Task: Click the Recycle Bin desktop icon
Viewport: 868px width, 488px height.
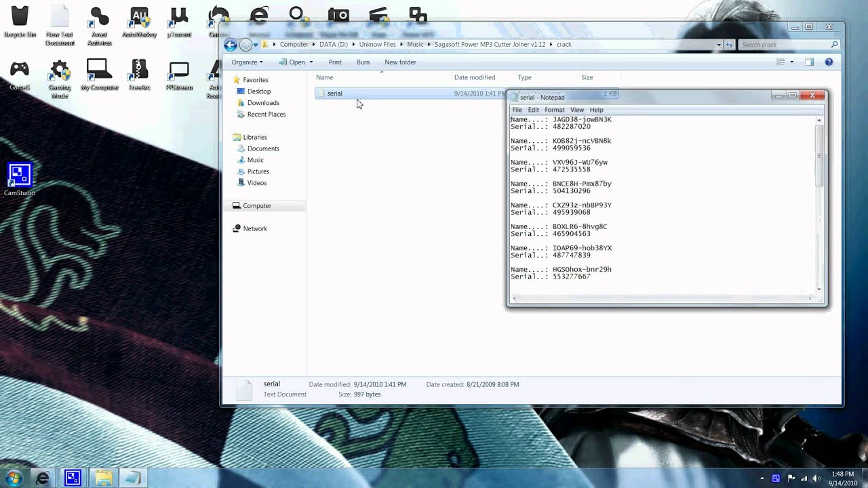Action: point(20,21)
